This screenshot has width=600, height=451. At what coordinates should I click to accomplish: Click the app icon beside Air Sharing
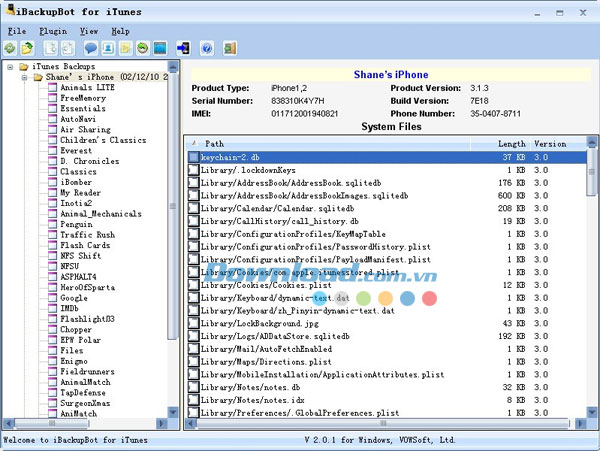pyautogui.click(x=53, y=130)
